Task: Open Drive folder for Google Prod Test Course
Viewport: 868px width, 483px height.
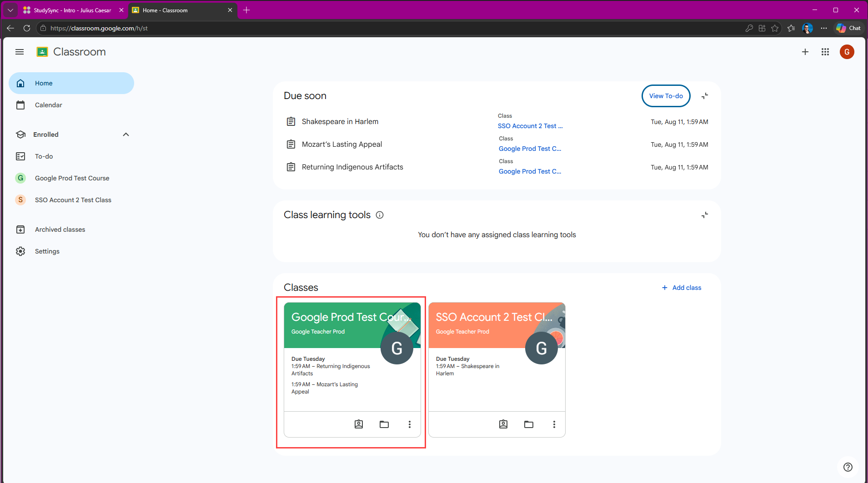Action: (x=384, y=424)
